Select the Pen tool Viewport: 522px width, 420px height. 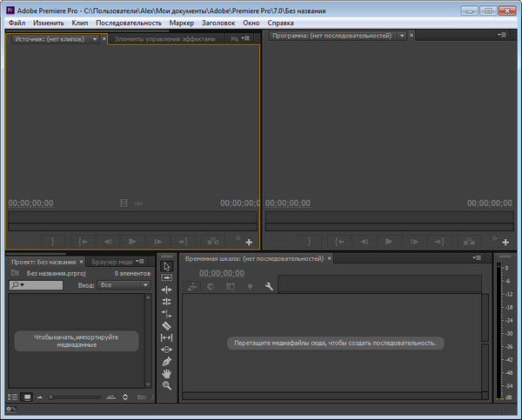pyautogui.click(x=167, y=362)
